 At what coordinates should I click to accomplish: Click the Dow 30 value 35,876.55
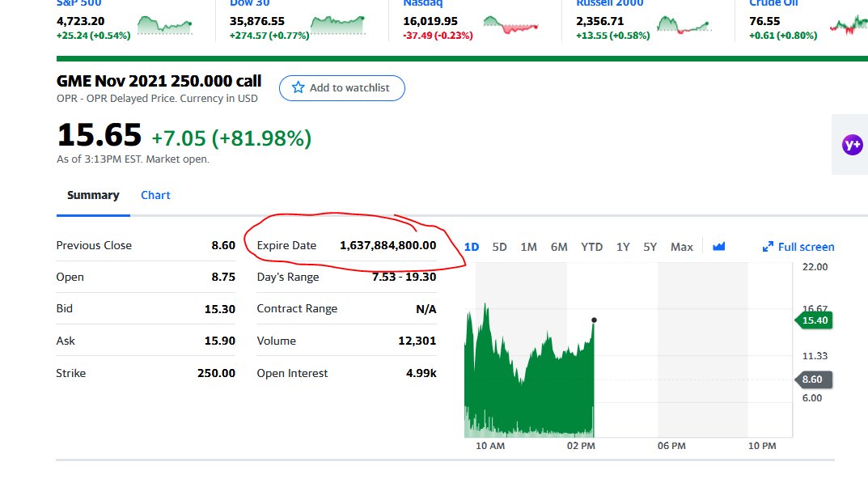(257, 22)
